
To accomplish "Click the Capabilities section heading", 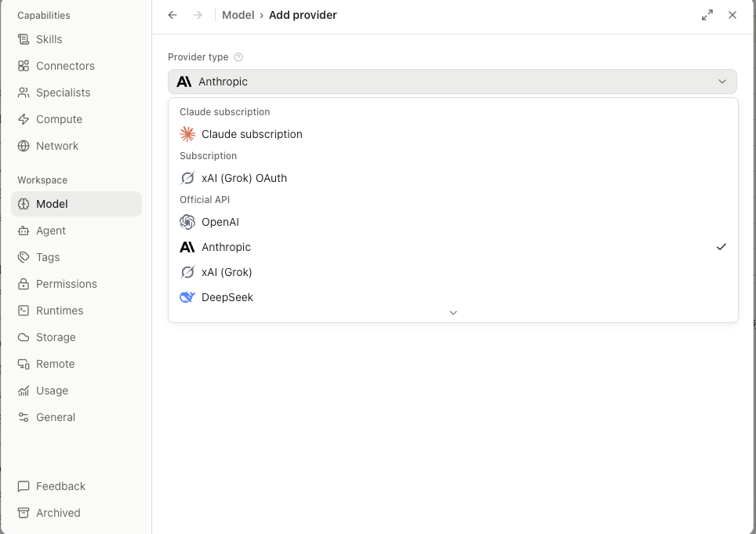I will [x=44, y=16].
